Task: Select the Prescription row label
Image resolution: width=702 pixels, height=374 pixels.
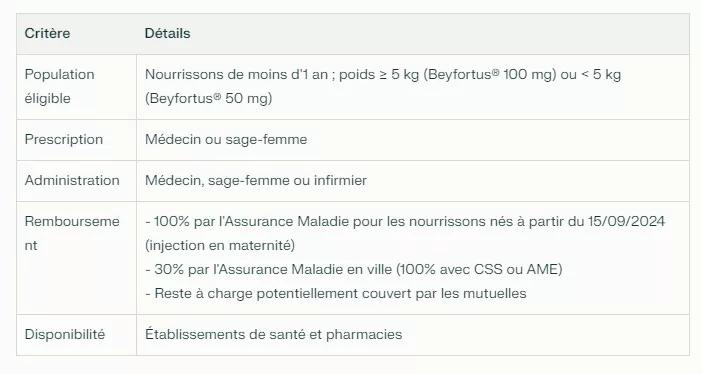Action: point(64,140)
